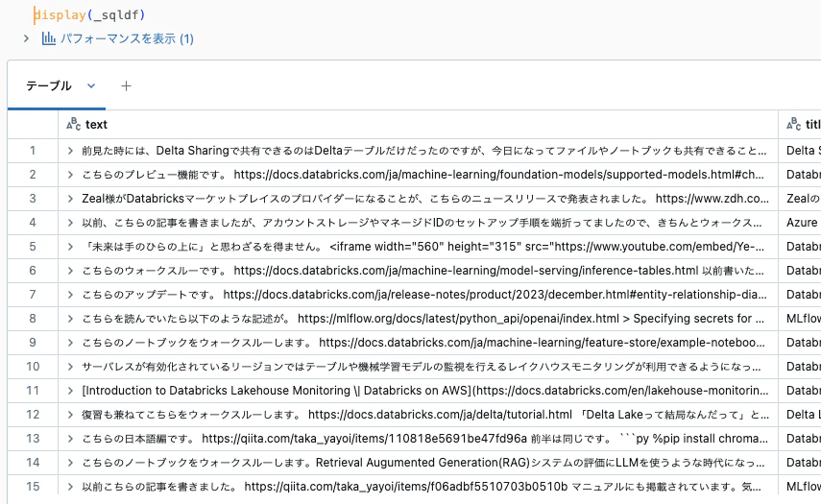This screenshot has width=821, height=504.
Task: Select row number 3
Action: click(33, 199)
